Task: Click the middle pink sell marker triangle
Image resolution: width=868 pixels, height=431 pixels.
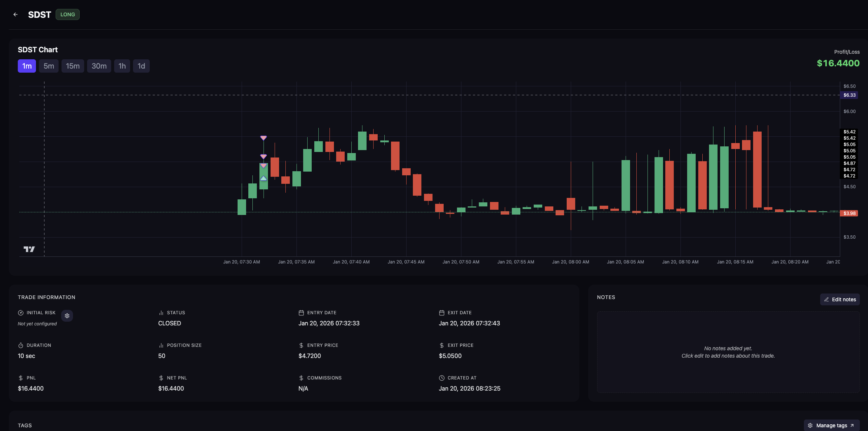Action: pos(264,156)
